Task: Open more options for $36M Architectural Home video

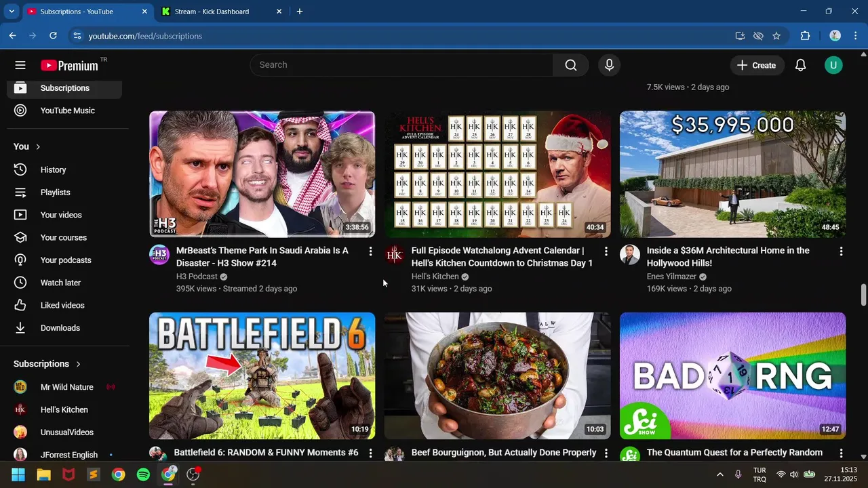Action: coord(841,251)
